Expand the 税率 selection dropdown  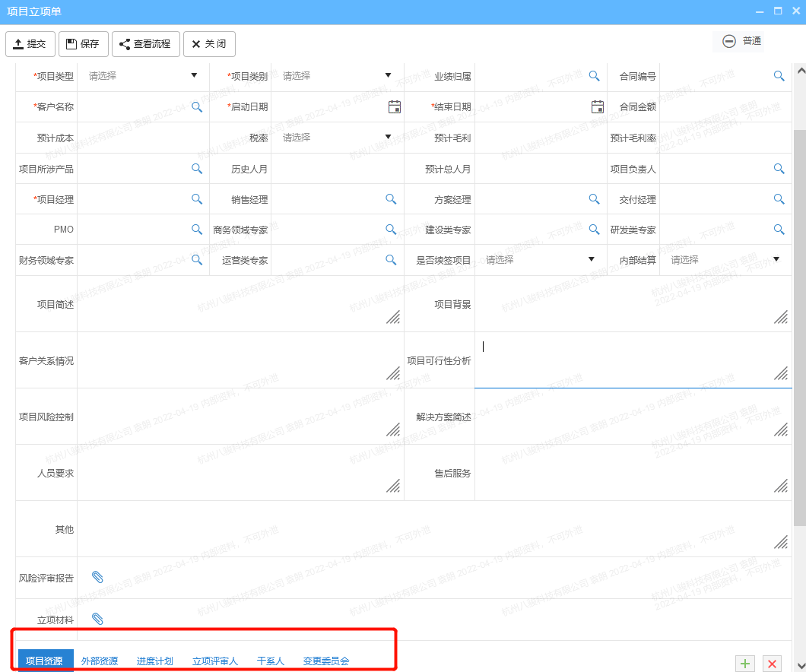tap(389, 138)
